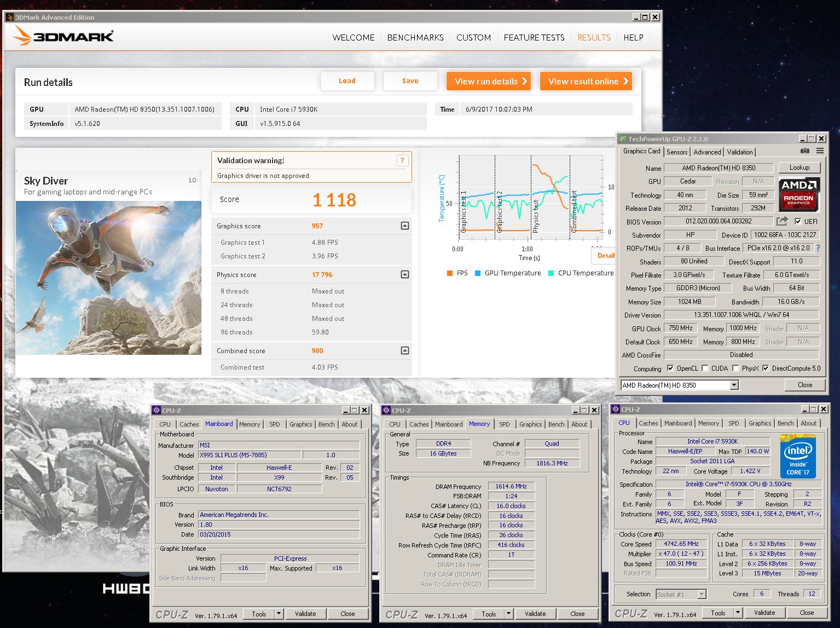Viewport: 840px width, 628px height.
Task: Open SPD tab in the Mainboard CPU-Z window
Action: (275, 424)
